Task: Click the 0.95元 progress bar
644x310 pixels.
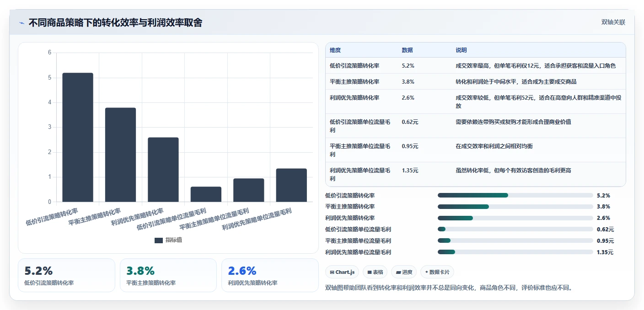Action: pos(515,241)
